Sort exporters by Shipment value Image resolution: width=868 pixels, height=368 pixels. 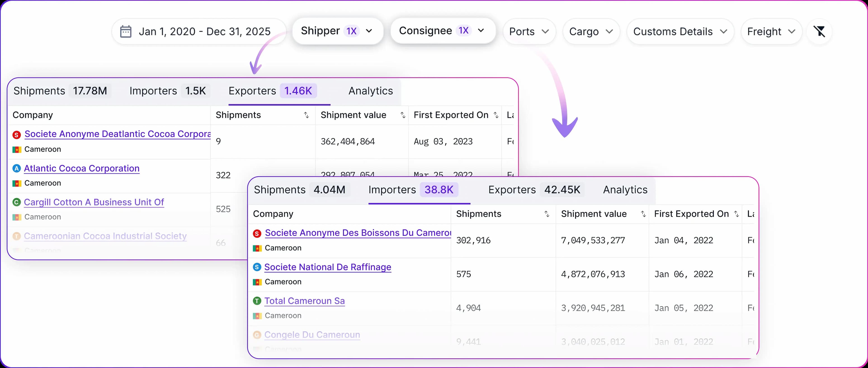click(403, 115)
